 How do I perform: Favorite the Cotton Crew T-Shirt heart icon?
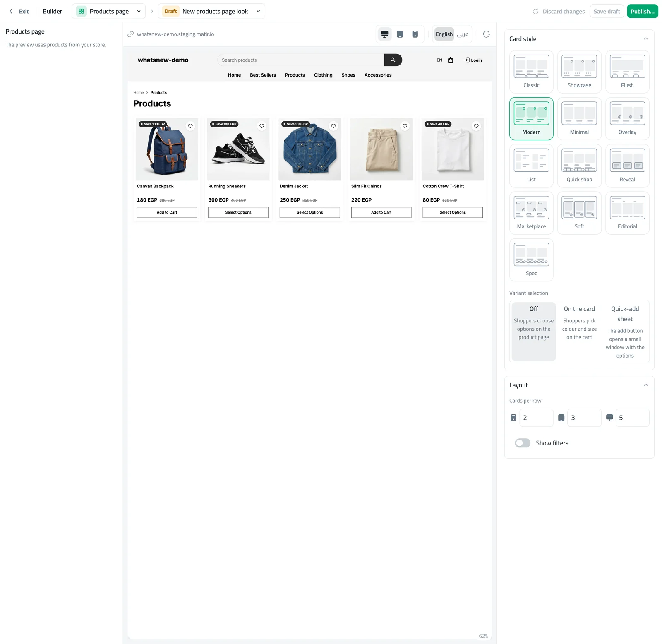point(476,126)
